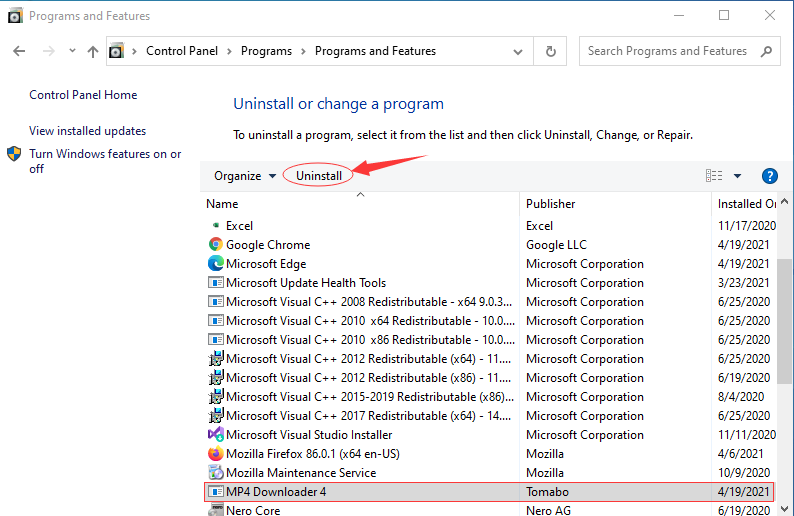The image size is (794, 516).
Task: Change view using the view icon
Action: (x=714, y=176)
